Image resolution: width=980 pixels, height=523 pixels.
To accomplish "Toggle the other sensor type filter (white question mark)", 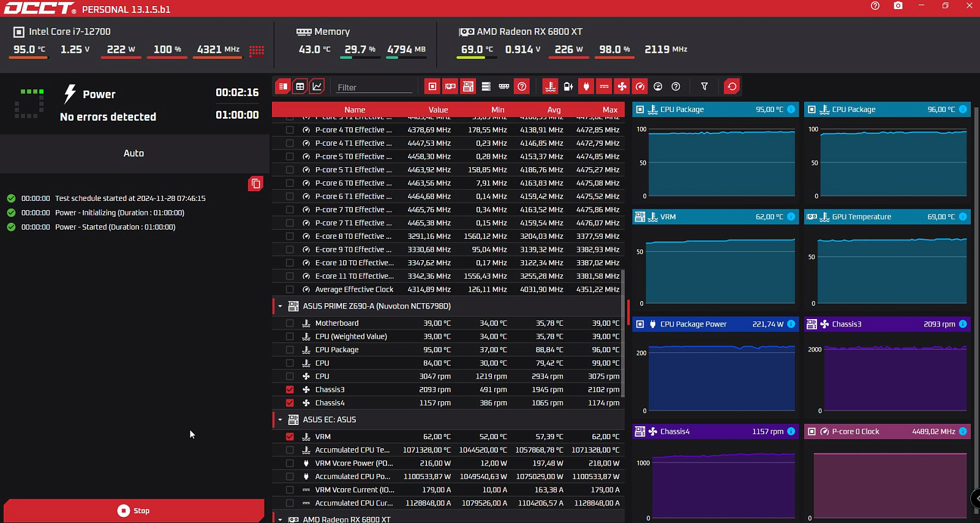I will 676,86.
